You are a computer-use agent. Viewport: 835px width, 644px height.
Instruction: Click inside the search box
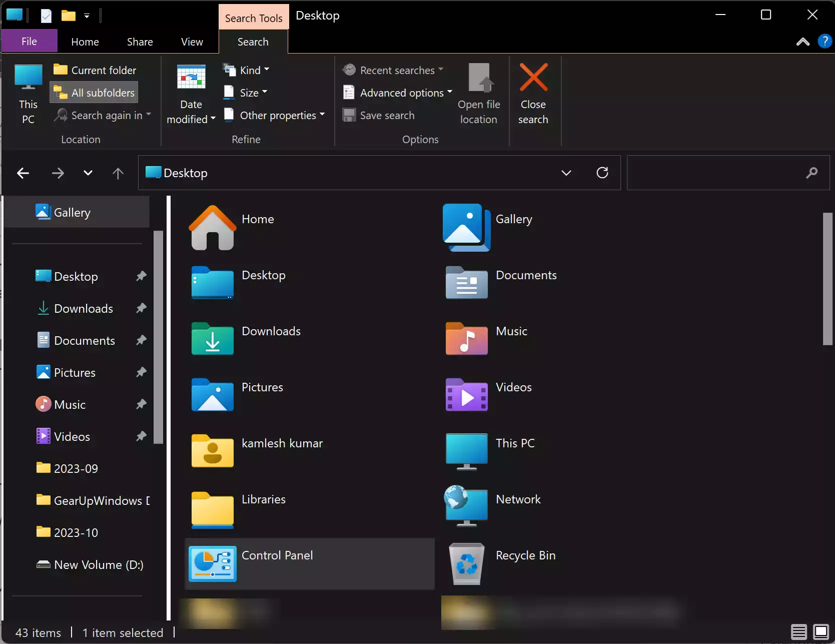(715, 173)
